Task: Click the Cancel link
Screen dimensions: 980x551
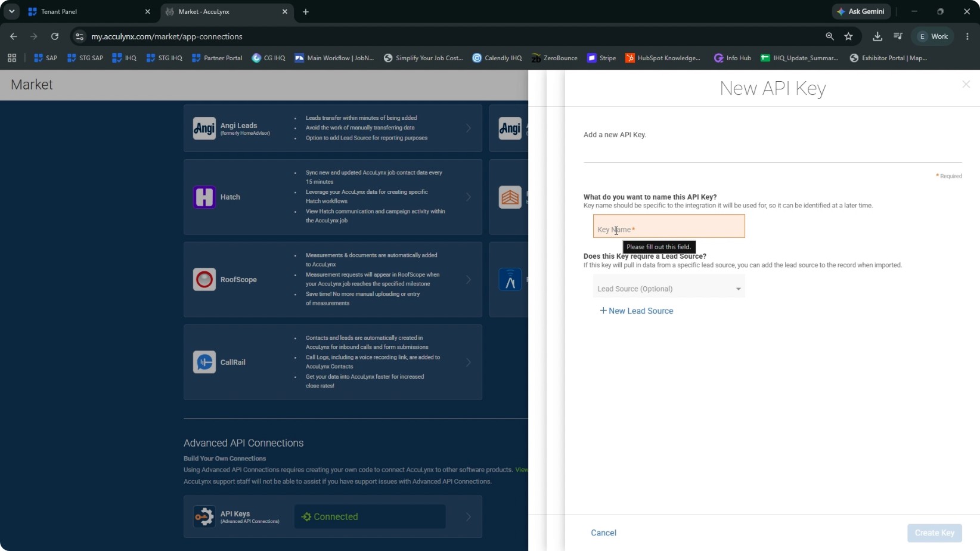Action: coord(603,533)
